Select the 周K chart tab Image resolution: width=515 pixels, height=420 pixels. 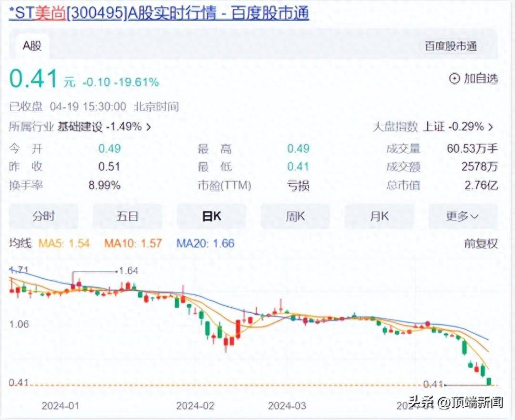coord(295,216)
